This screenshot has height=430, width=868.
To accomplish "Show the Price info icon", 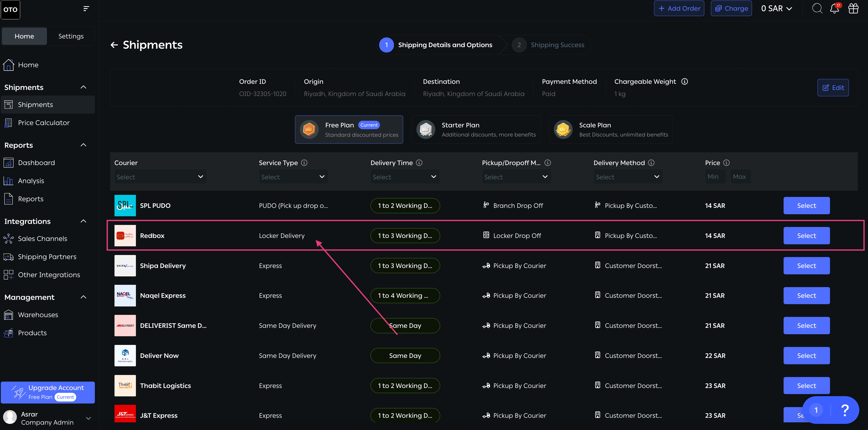I will click(x=726, y=163).
